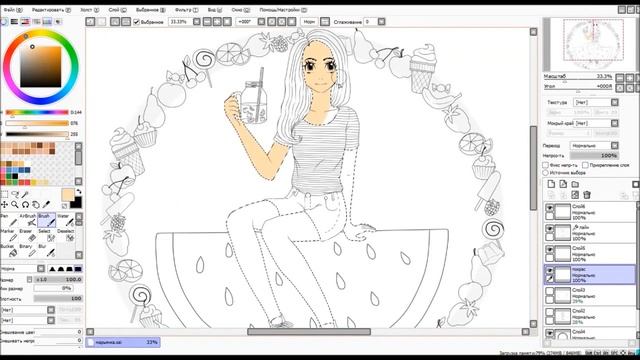Activate the zoom magnifier tool

pyautogui.click(x=15, y=204)
